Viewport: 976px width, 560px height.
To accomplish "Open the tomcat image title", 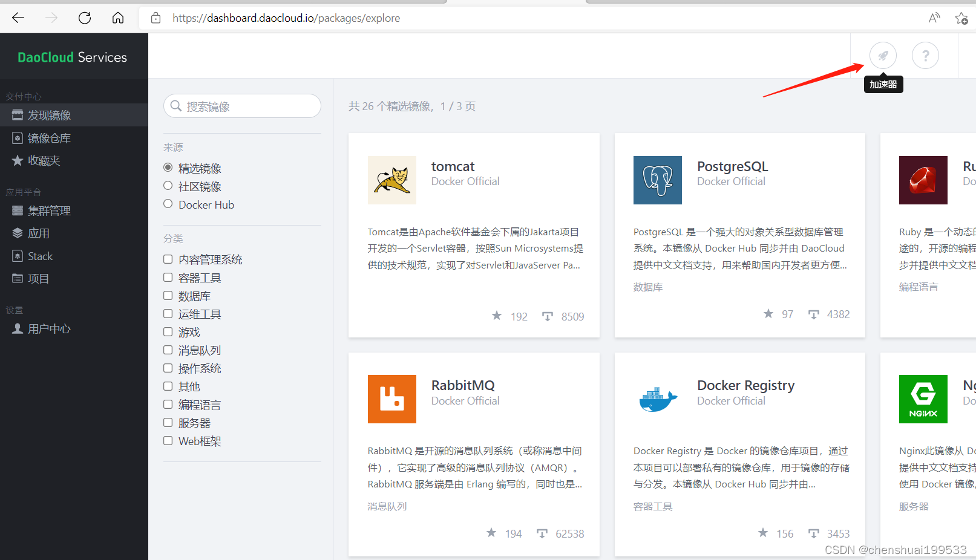I will pyautogui.click(x=453, y=166).
